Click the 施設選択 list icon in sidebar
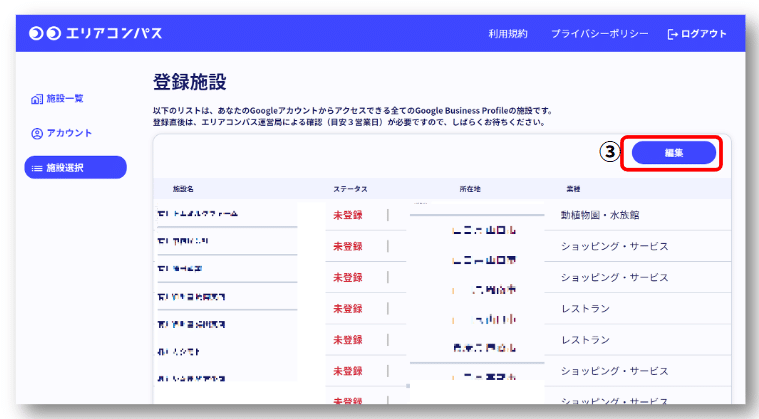Image resolution: width=759 pixels, height=419 pixels. pyautogui.click(x=37, y=168)
